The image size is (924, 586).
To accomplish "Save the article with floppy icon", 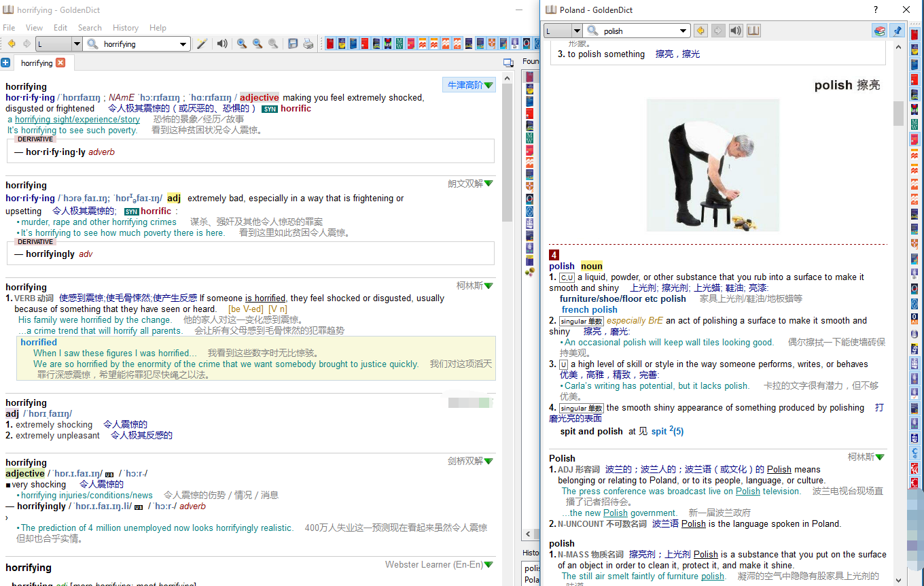I will click(x=293, y=44).
